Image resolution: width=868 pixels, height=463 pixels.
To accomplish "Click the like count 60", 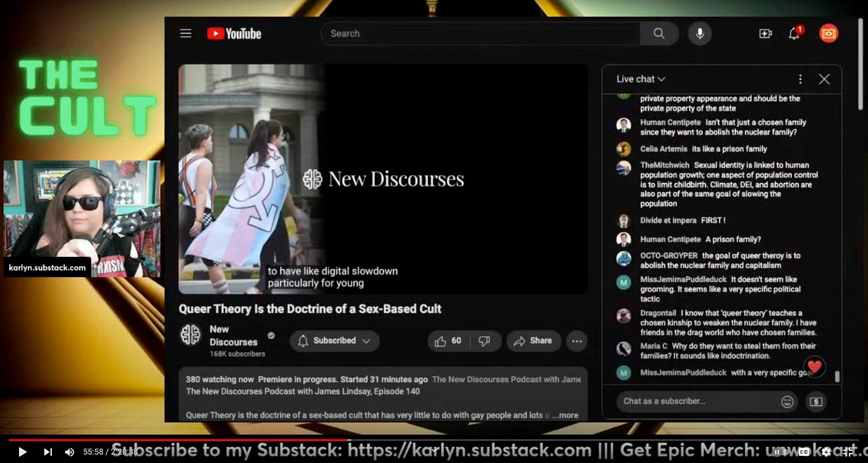I will coord(456,341).
